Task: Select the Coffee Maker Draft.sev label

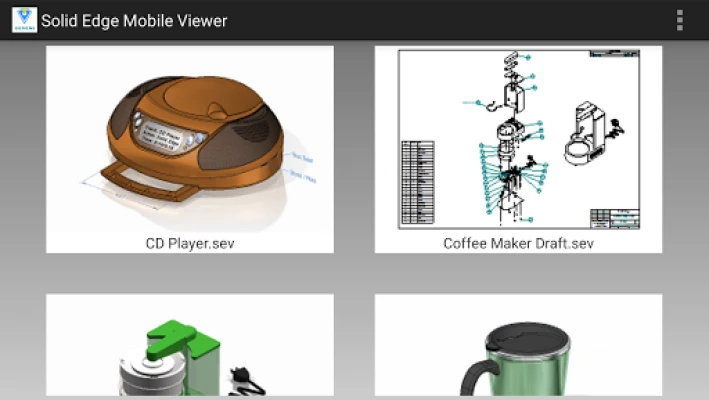Action: [x=518, y=243]
